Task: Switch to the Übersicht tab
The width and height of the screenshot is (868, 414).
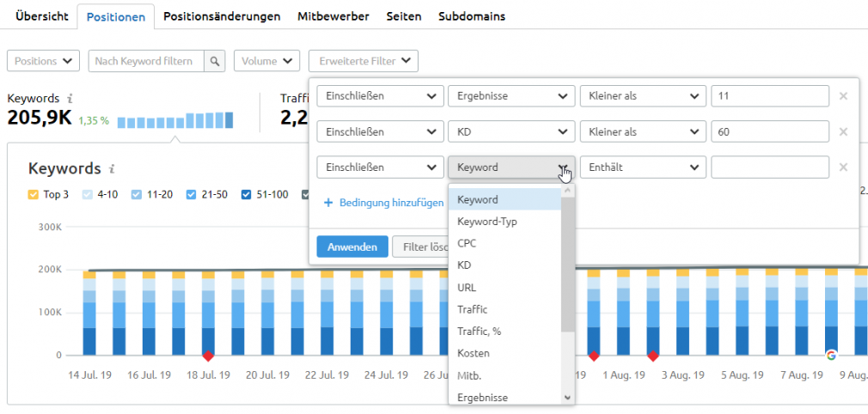Action: (x=42, y=16)
